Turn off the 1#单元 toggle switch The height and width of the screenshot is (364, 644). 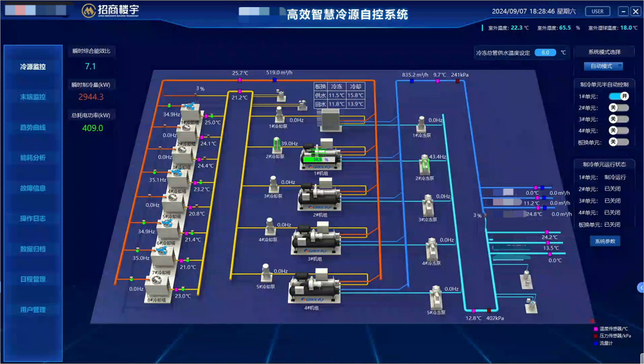click(619, 96)
